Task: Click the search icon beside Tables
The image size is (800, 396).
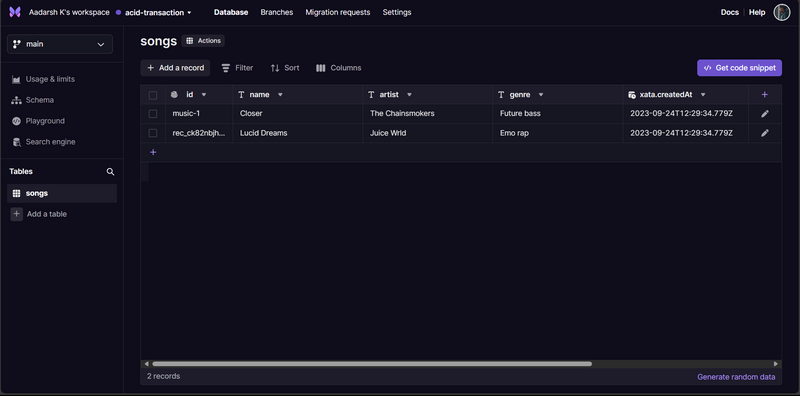Action: coord(110,172)
